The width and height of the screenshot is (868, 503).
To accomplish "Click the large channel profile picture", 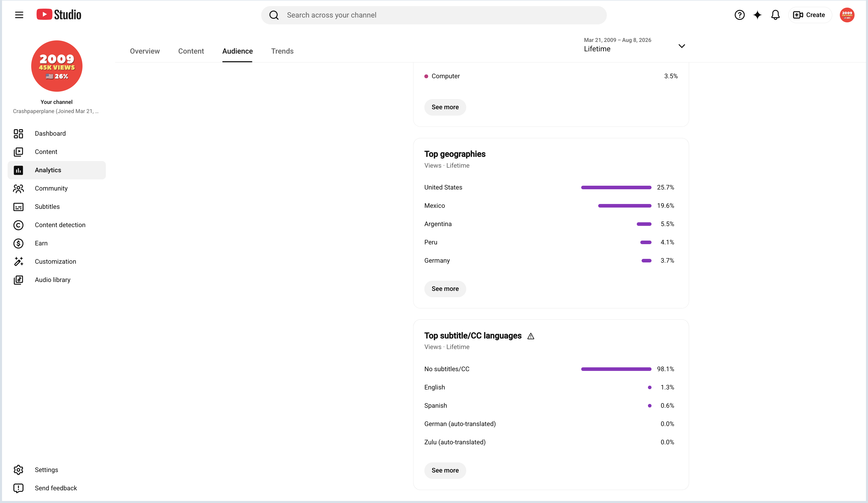I will 57,66.
